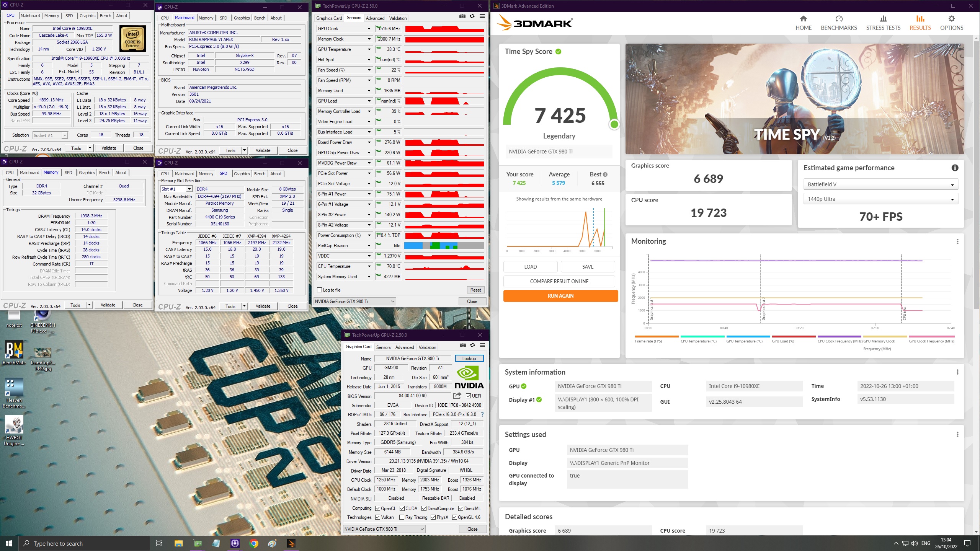Open STRESS TESTS in 3DMark
The width and height of the screenshot is (980, 551).
pos(883,23)
